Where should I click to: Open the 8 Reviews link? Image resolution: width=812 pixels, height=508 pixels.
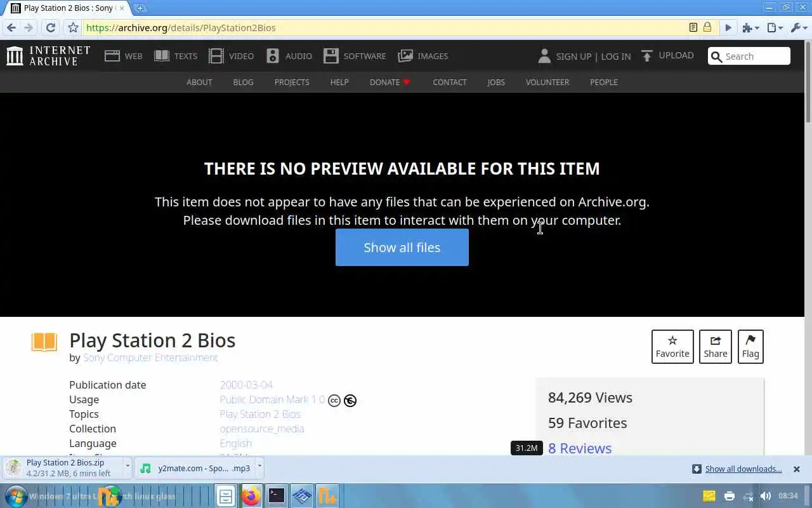pyautogui.click(x=580, y=448)
